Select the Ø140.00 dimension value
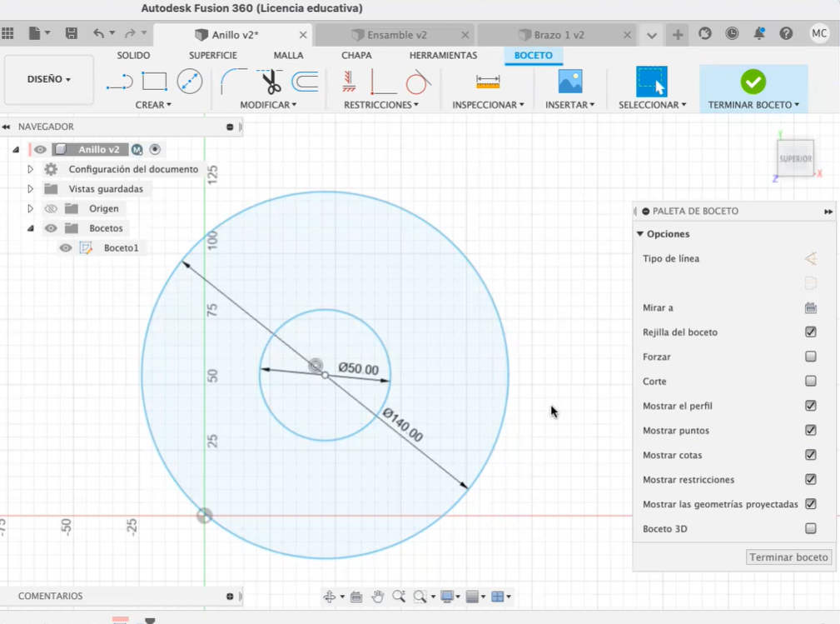 403,425
